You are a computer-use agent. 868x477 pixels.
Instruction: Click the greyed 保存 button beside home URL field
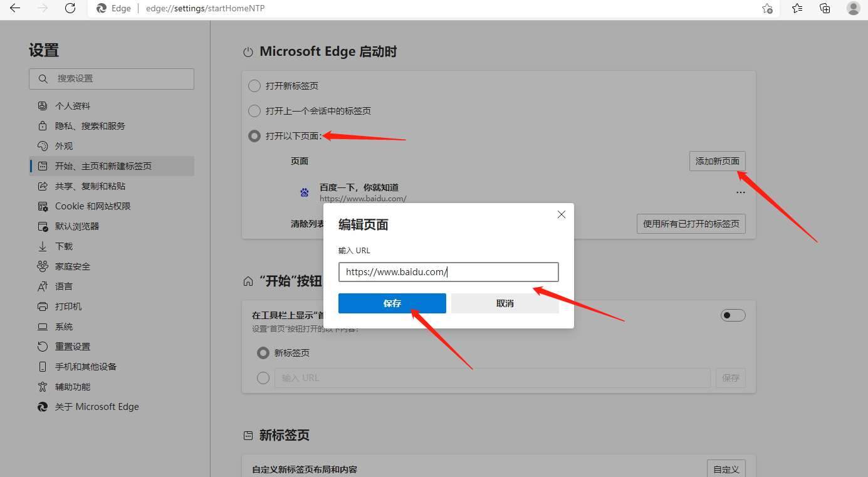(x=731, y=378)
